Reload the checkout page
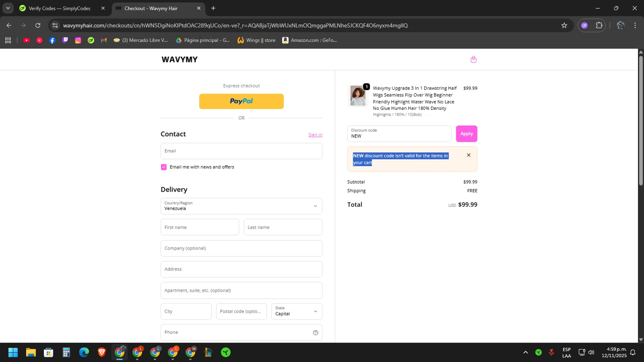The image size is (644, 362). click(38, 25)
